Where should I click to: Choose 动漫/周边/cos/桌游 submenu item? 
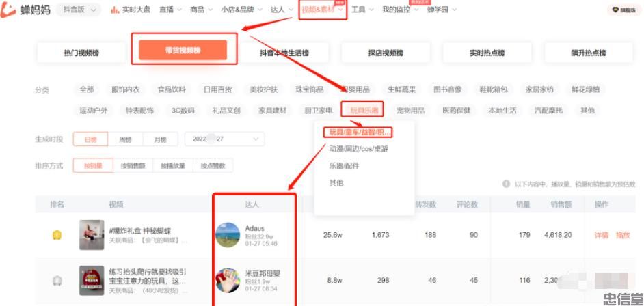pos(358,149)
